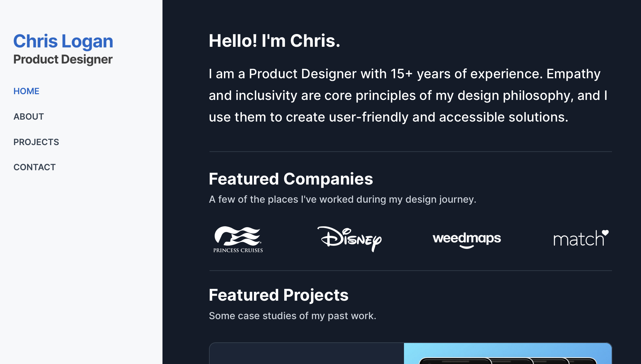The height and width of the screenshot is (364, 641).
Task: Click the Featured Projects heading
Action: (278, 295)
